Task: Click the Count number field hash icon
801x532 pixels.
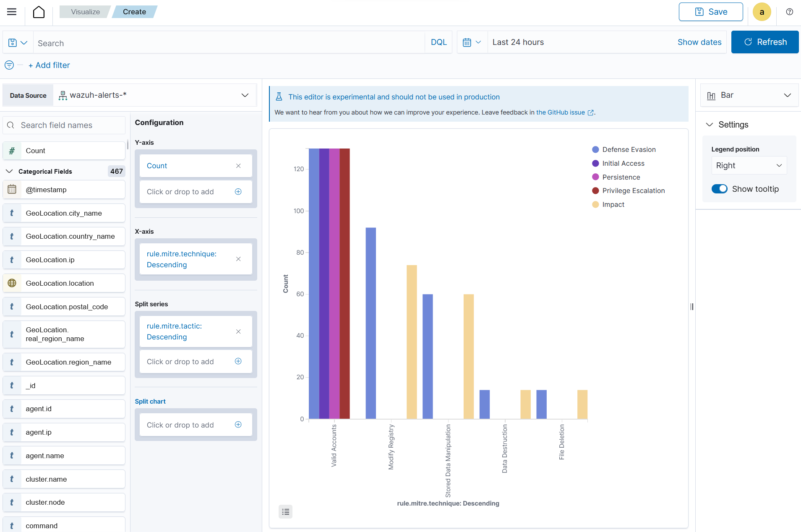Action: pos(12,151)
